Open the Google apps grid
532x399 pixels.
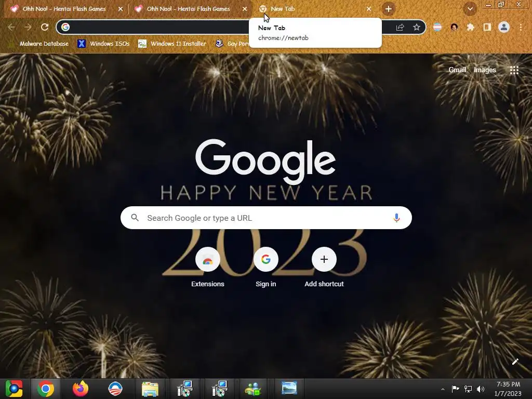[x=514, y=70]
